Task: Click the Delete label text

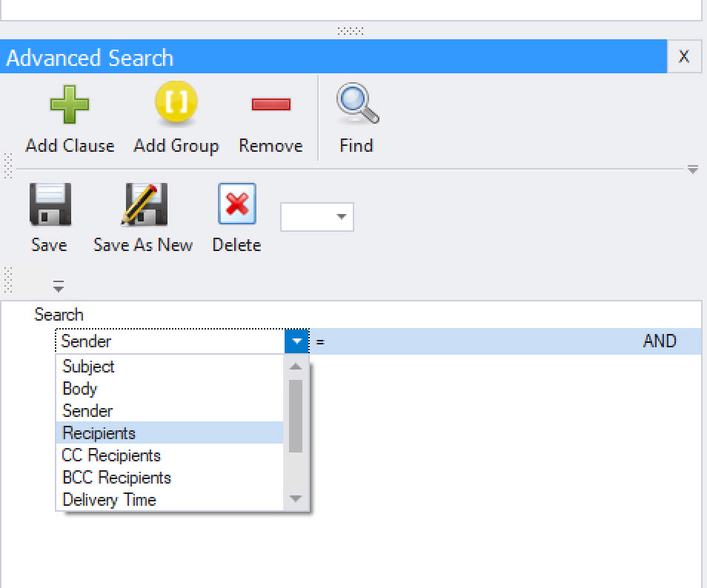Action: (236, 244)
